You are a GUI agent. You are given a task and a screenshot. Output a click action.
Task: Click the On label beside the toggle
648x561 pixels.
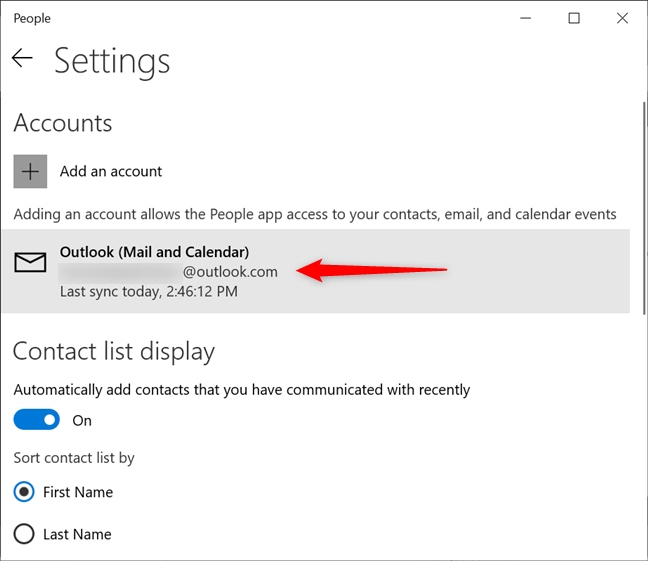[82, 420]
